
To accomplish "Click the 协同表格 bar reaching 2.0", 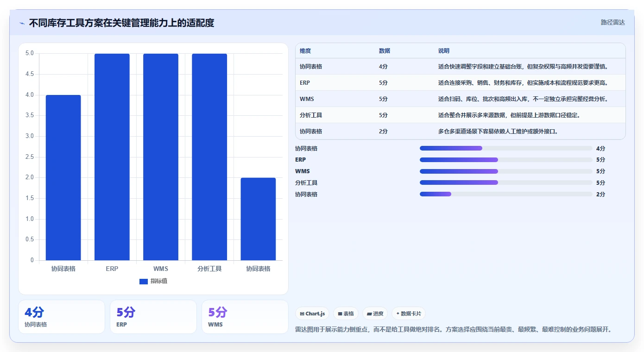I will click(x=258, y=219).
